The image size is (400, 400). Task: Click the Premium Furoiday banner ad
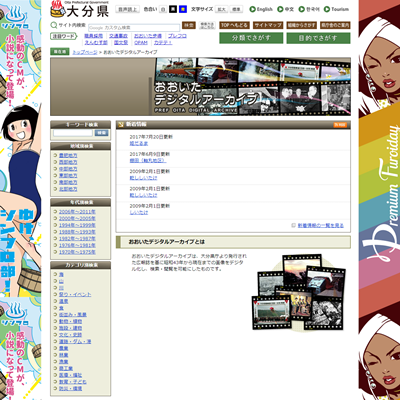click(379, 200)
